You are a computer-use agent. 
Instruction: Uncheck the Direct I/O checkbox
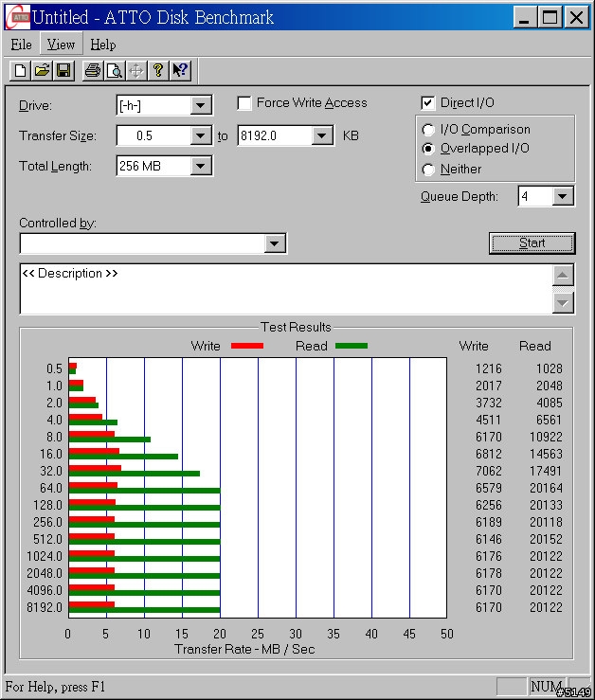point(427,103)
